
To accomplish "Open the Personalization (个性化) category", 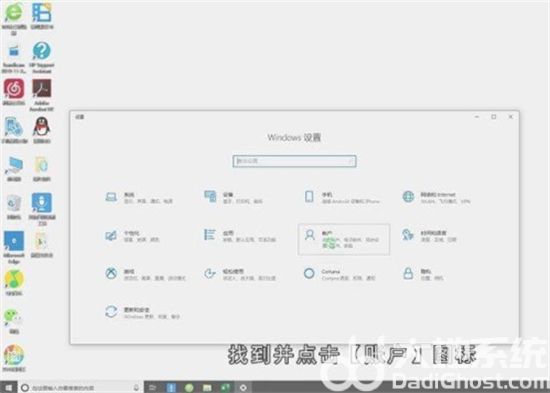I will pyautogui.click(x=132, y=236).
